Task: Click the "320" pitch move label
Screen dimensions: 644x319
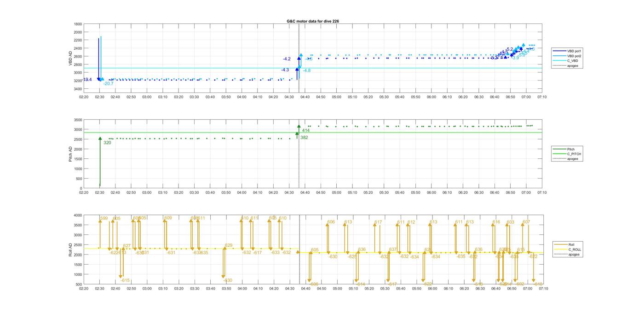Action: (107, 143)
